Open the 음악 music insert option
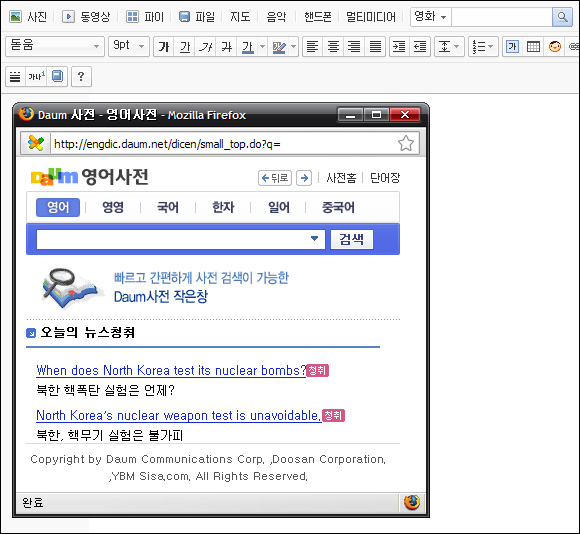Screen dimensions: 580x534 [276, 17]
